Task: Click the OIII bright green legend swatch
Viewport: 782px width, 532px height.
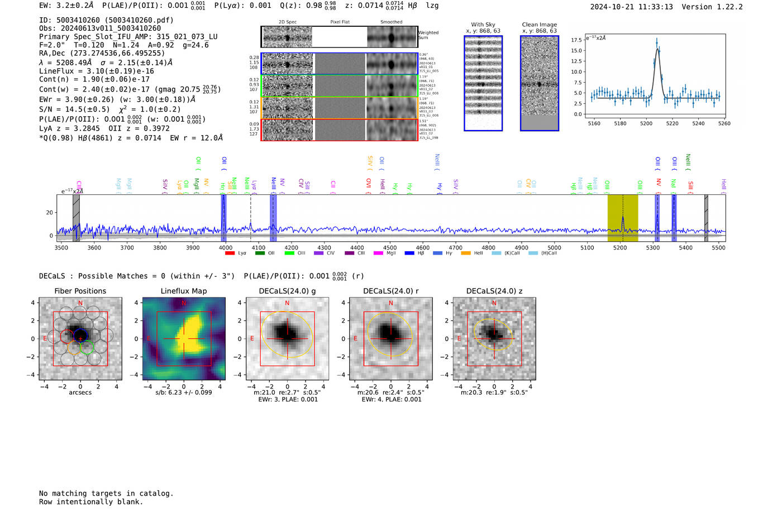Action: [x=289, y=253]
